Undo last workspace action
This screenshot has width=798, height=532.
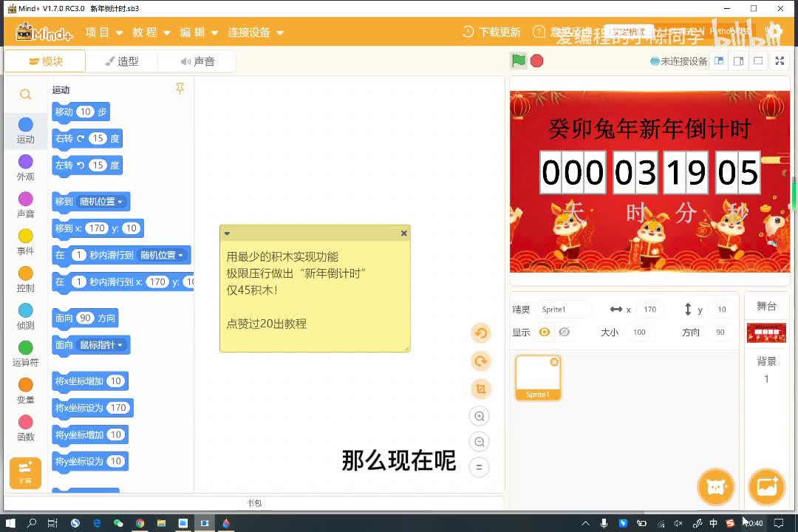pyautogui.click(x=480, y=333)
